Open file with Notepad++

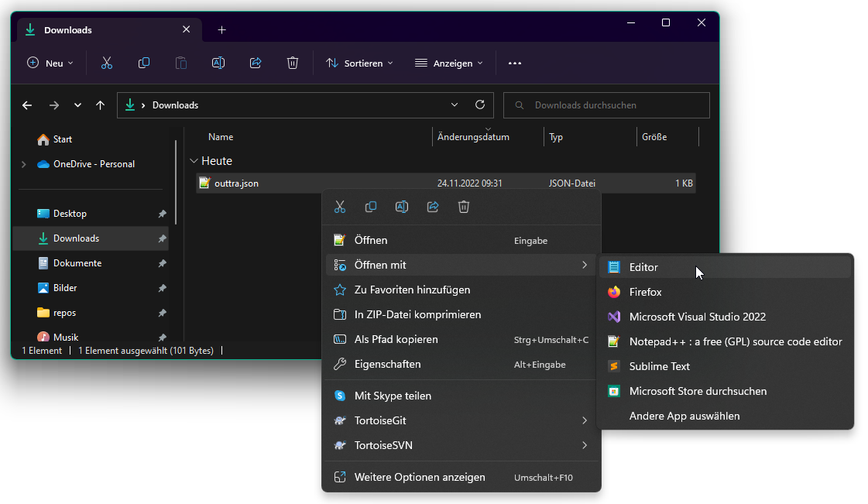(726, 342)
